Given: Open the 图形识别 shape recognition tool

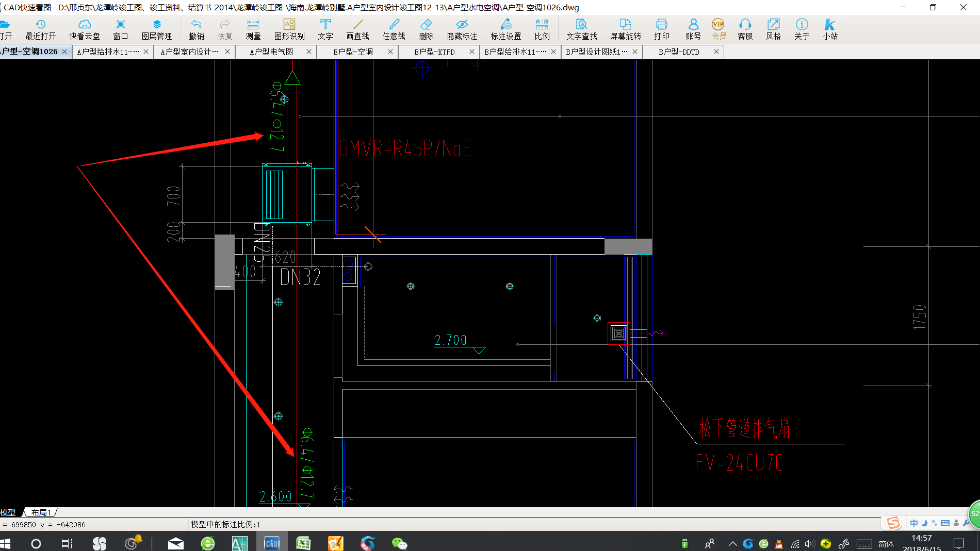Looking at the screenshot, I should 289,29.
